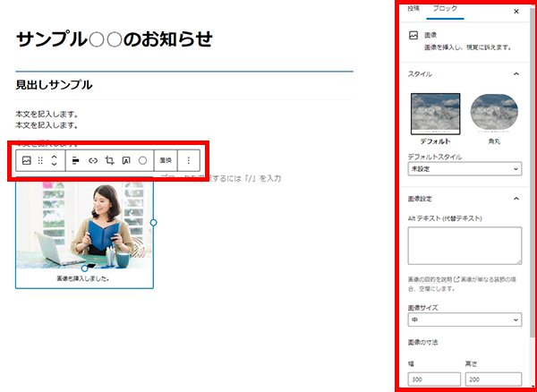Viewport: 537px width, 392px height.
Task: Click the insert link icon
Action: (x=92, y=161)
